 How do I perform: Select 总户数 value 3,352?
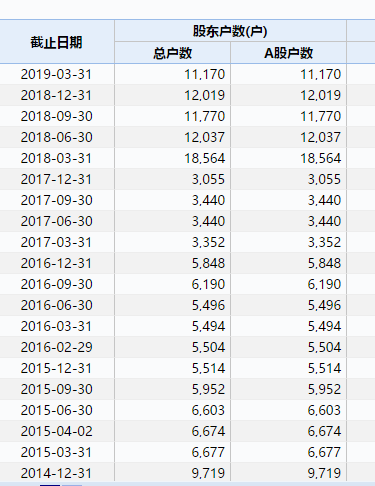pos(209,242)
